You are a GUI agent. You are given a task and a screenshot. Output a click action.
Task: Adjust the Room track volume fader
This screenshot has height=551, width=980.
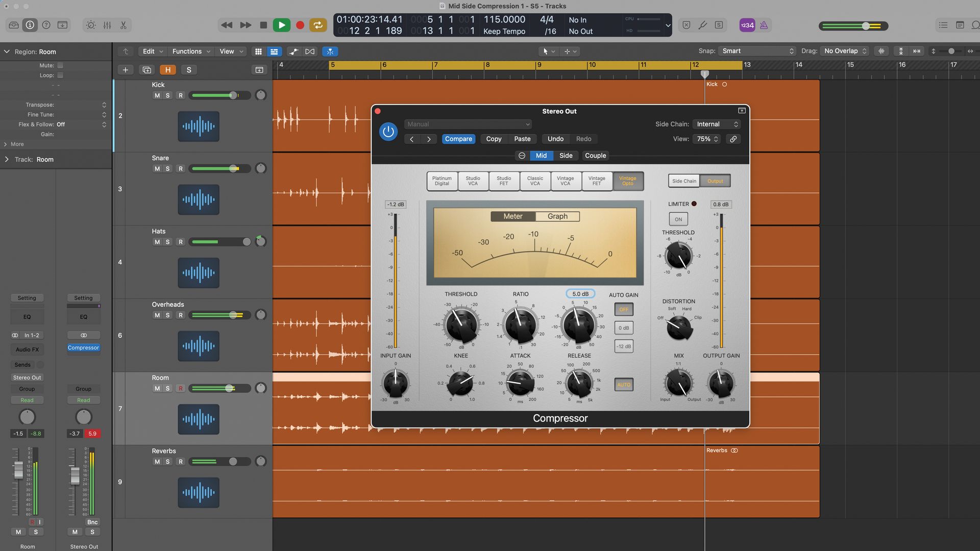point(230,388)
